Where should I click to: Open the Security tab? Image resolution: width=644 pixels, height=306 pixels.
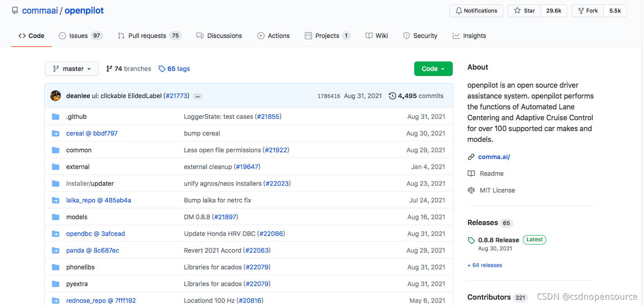420,36
